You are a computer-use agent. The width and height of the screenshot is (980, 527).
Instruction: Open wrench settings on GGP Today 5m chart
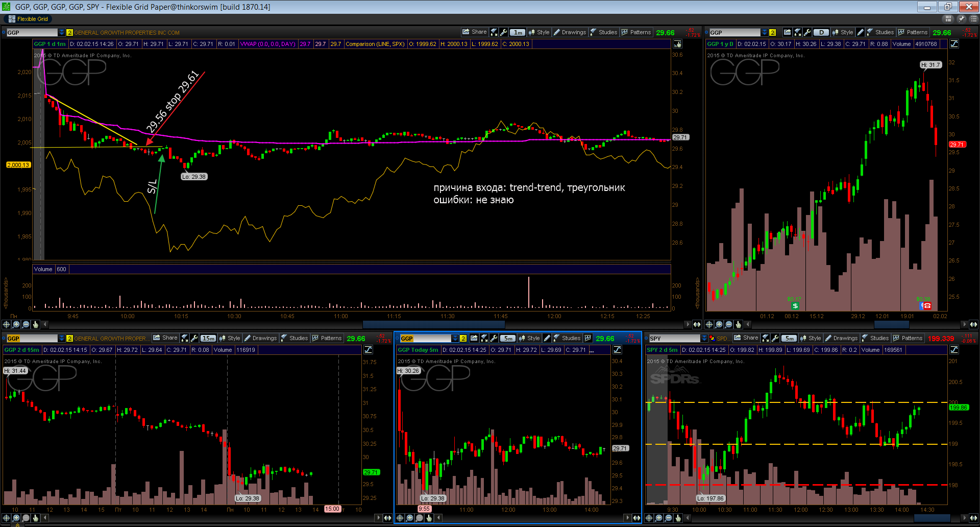click(494, 338)
